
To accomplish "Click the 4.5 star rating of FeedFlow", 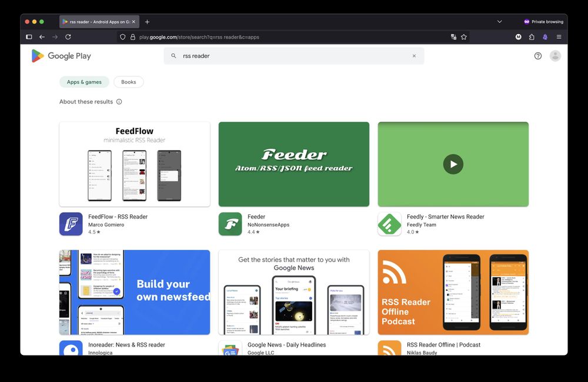I will [x=94, y=232].
